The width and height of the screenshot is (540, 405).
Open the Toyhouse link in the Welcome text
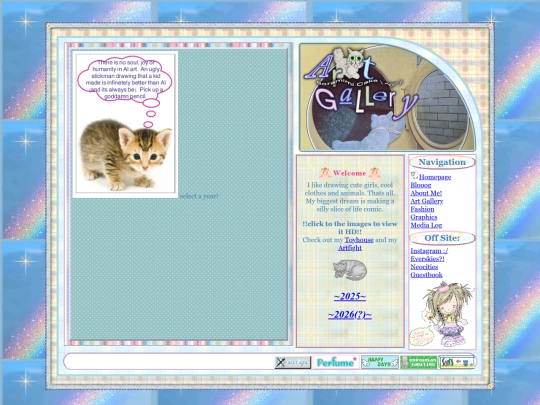pos(359,240)
